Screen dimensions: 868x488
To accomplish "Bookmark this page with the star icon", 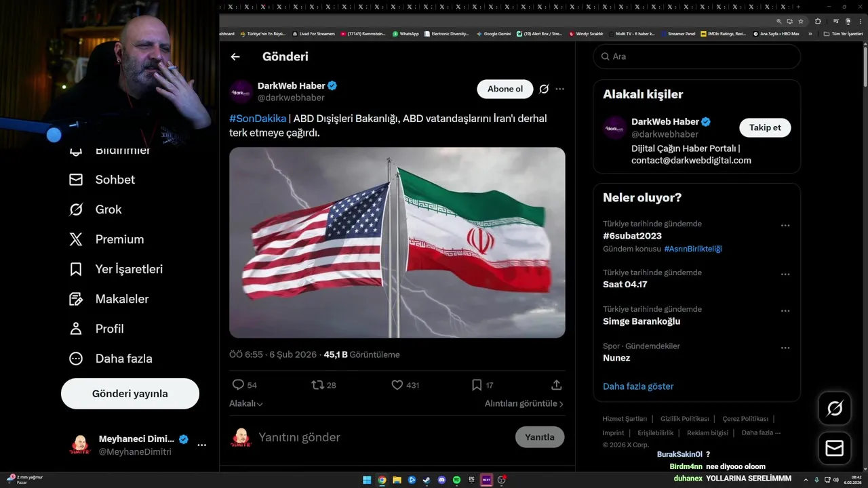I will coord(801,21).
